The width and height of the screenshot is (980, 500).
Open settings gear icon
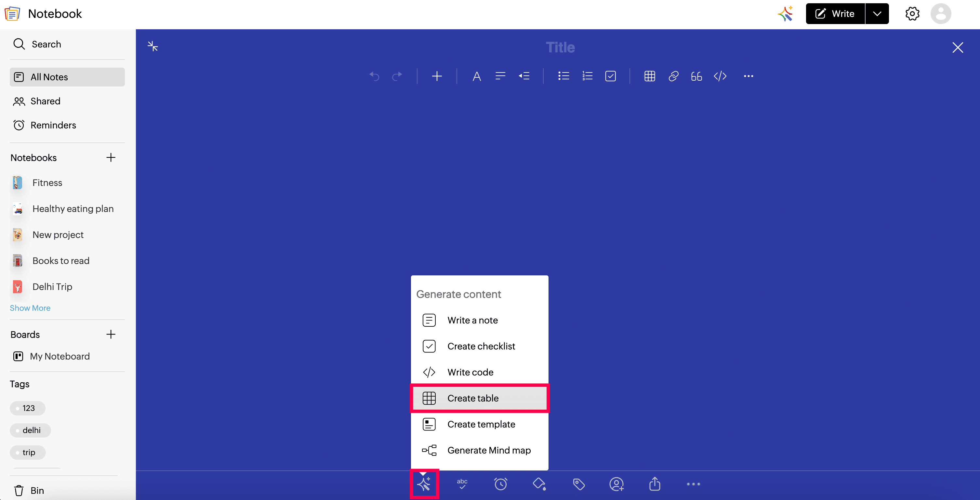[912, 14]
